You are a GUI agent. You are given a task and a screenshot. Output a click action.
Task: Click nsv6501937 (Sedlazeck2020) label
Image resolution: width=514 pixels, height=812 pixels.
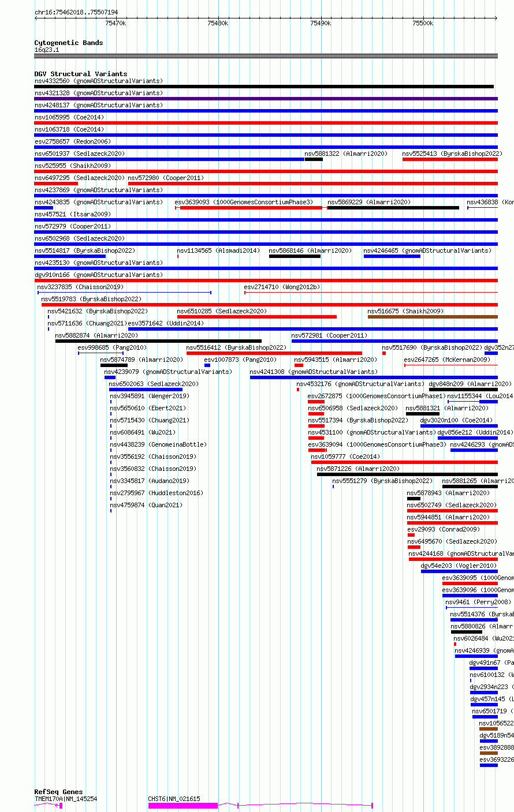click(x=80, y=154)
